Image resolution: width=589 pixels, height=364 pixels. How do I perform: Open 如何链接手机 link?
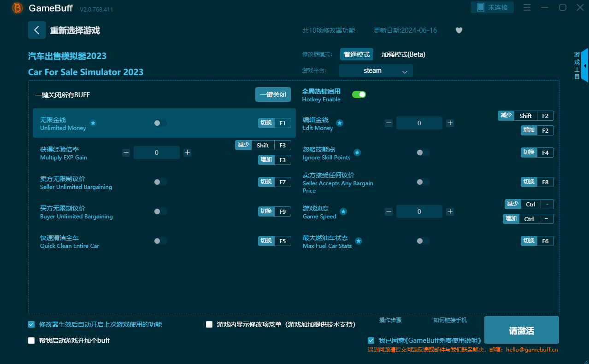pos(450,320)
